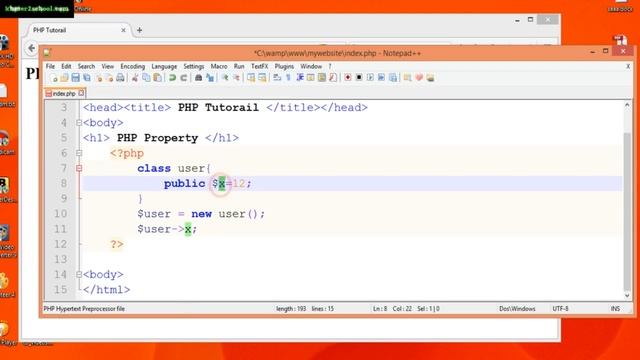Open the Run menu
This screenshot has height=360, width=640.
(239, 66)
